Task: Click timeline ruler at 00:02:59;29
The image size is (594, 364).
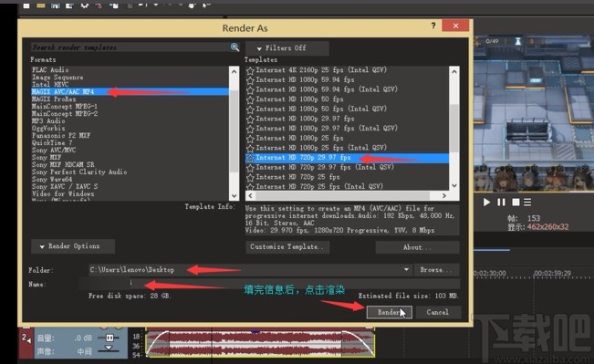Action: [x=552, y=273]
